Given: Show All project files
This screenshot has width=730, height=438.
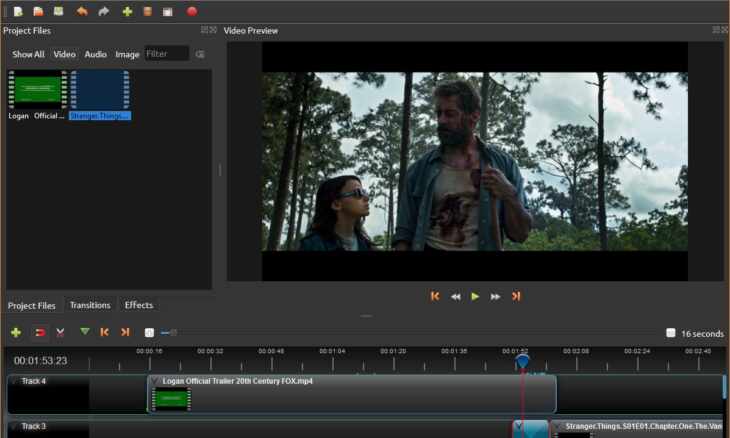Looking at the screenshot, I should pyautogui.click(x=28, y=54).
